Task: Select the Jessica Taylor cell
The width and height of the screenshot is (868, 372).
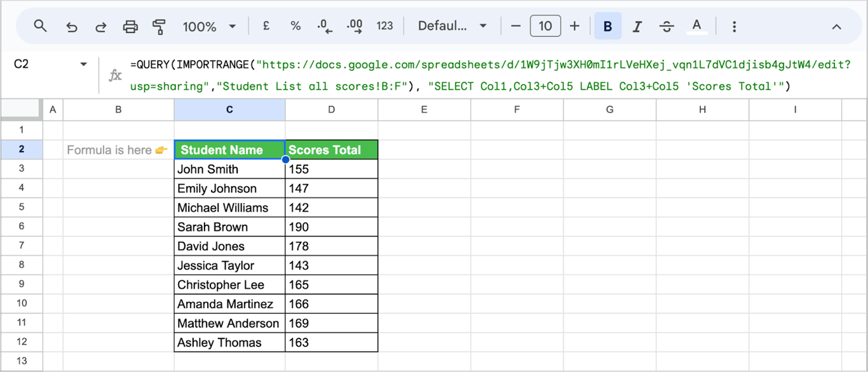Action: tap(229, 265)
